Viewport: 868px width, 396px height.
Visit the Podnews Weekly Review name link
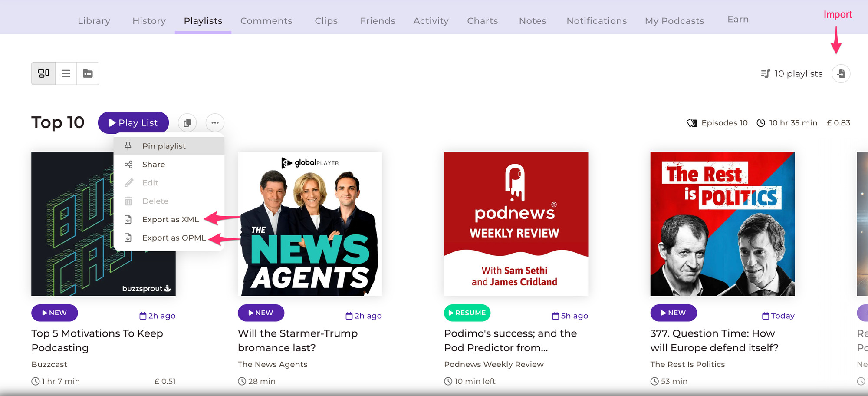click(x=494, y=364)
